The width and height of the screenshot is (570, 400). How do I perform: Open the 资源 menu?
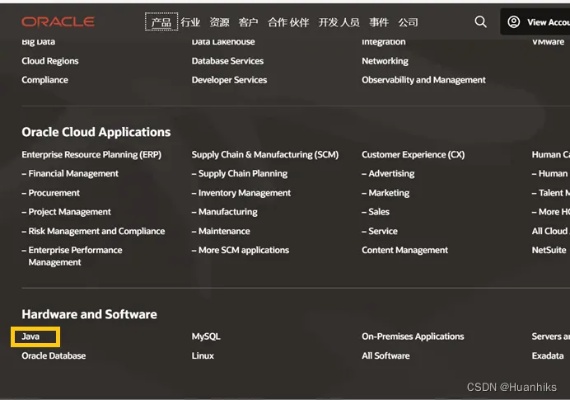click(220, 22)
